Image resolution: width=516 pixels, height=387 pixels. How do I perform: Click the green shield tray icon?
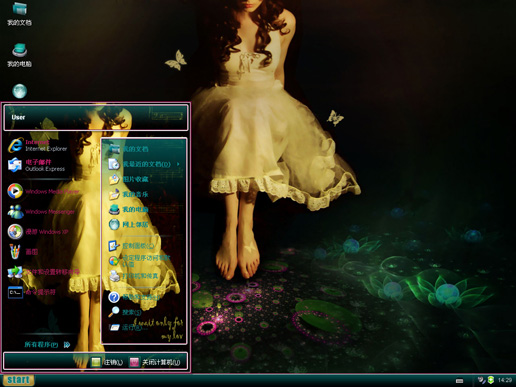[x=491, y=380]
